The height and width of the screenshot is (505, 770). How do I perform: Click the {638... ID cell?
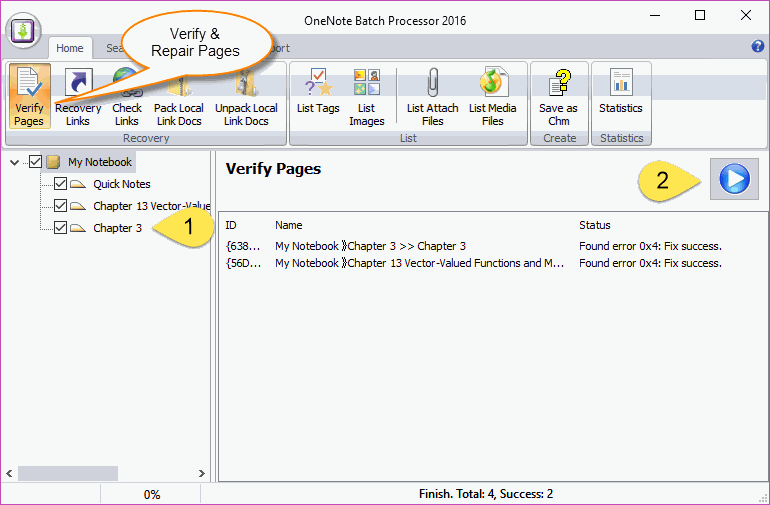(243, 246)
